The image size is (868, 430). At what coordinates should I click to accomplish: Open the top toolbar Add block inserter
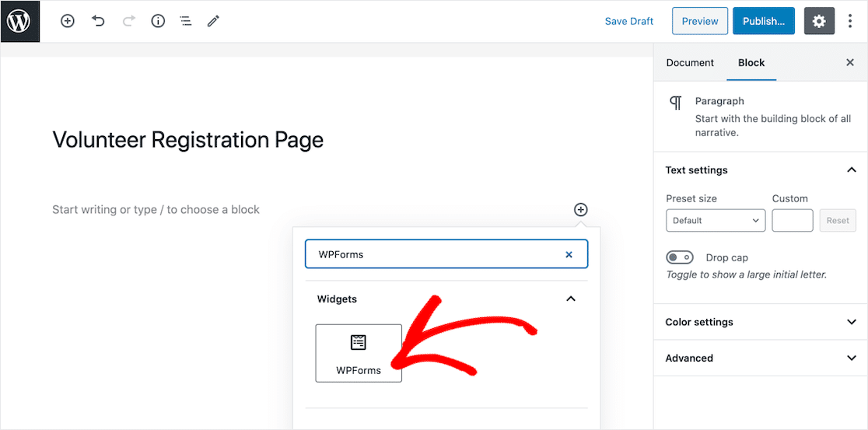pyautogui.click(x=68, y=22)
